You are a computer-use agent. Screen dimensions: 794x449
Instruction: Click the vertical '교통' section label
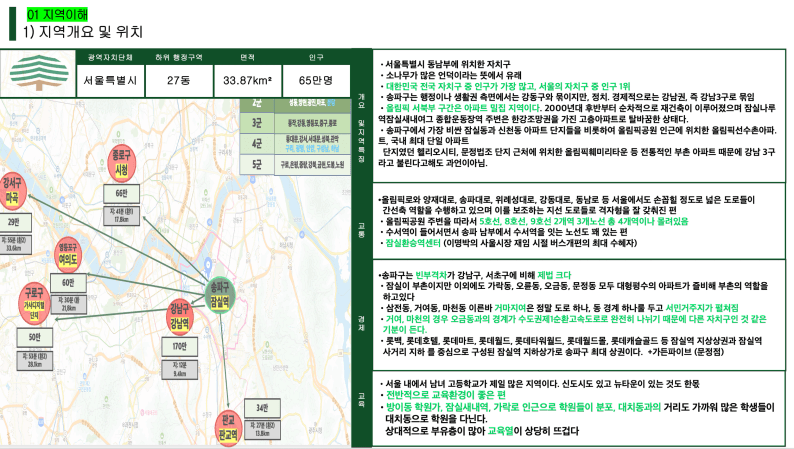tap(361, 230)
